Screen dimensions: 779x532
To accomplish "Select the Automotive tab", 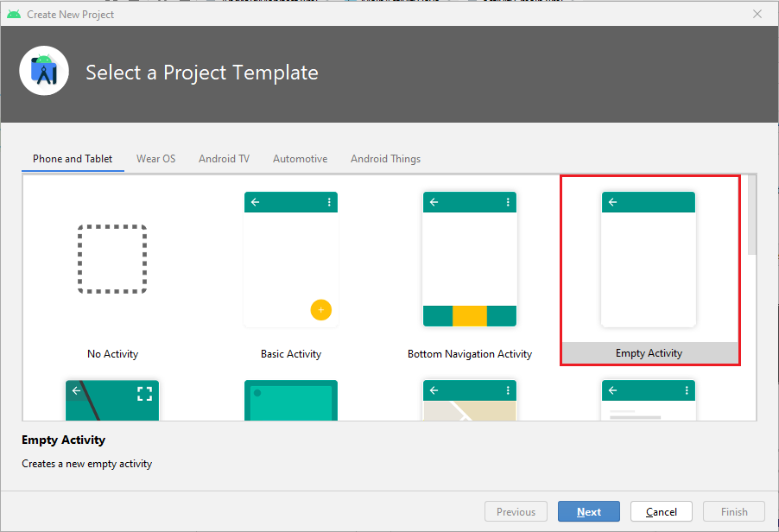I will 300,159.
